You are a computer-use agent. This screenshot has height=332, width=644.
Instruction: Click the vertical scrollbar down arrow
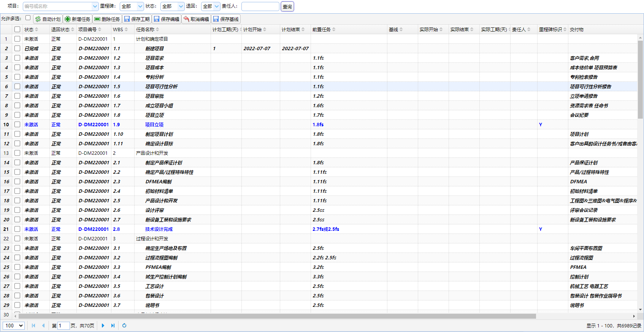click(641, 310)
